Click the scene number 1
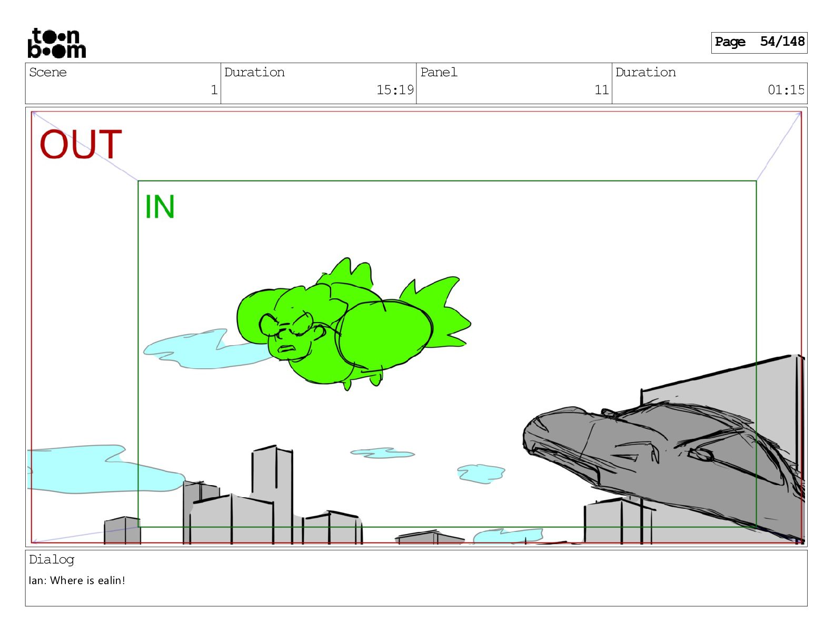 click(x=214, y=90)
